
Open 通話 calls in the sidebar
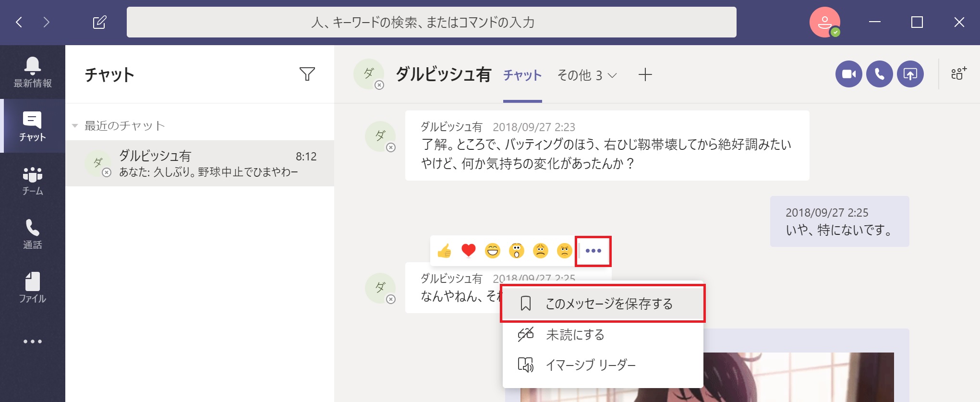point(33,234)
